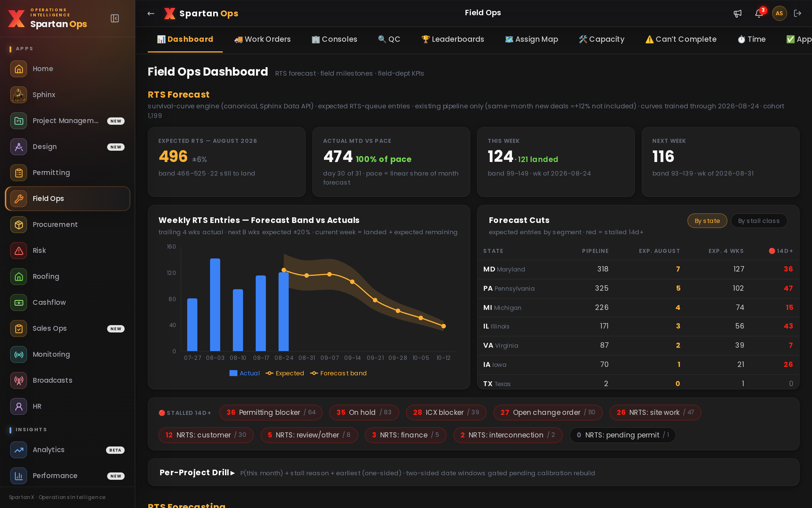Viewport: 812px width, 508px height.
Task: Go to Leaderboards tab
Action: (453, 39)
